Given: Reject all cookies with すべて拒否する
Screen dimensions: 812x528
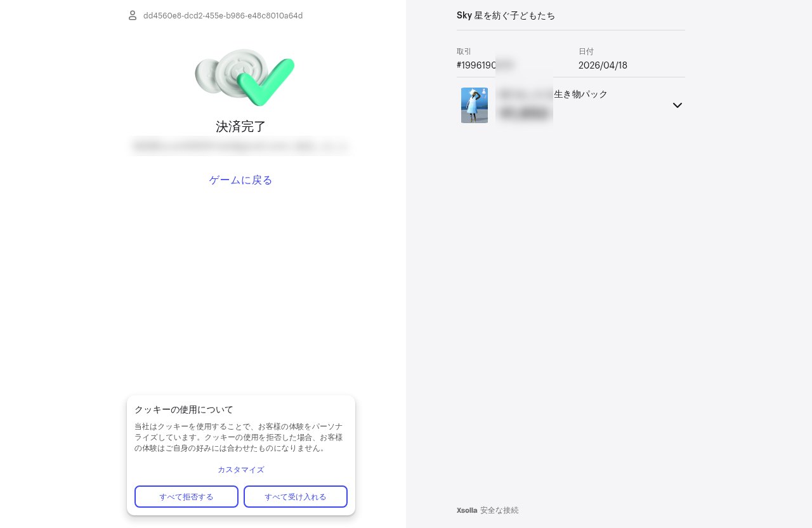Looking at the screenshot, I should pyautogui.click(x=187, y=496).
